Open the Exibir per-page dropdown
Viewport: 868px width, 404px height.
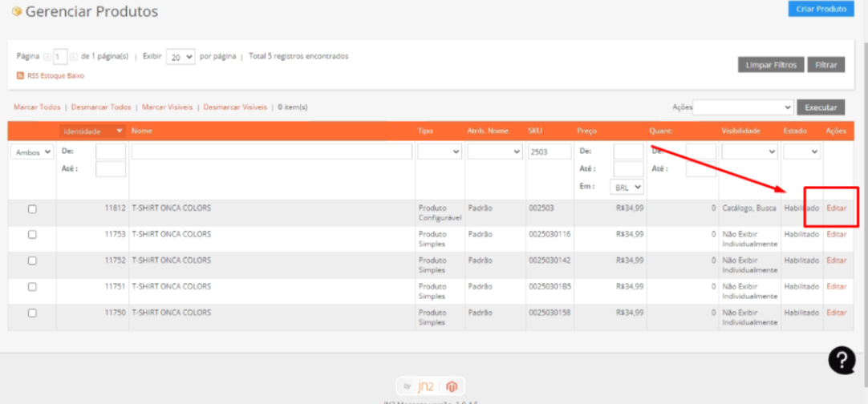[x=180, y=56]
